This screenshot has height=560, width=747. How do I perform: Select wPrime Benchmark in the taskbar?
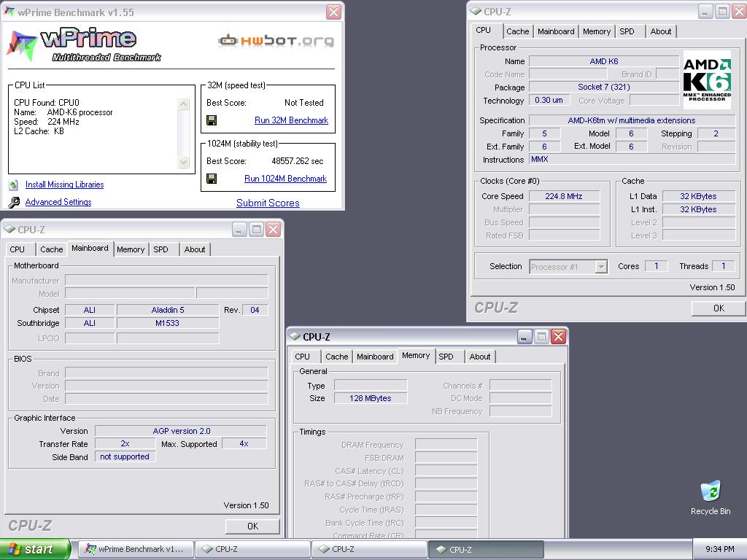tap(136, 549)
